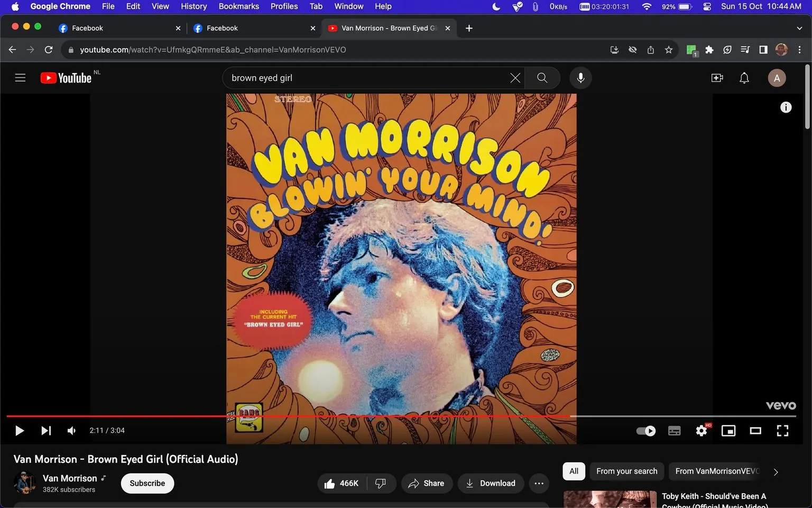This screenshot has width=812, height=508.
Task: Expand more filter chips with the arrow
Action: pos(776,471)
